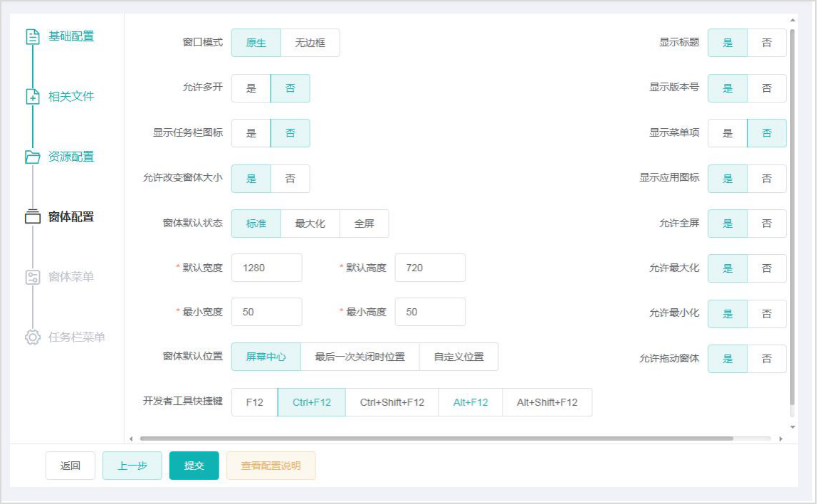Click the 上一步 button

click(x=132, y=466)
